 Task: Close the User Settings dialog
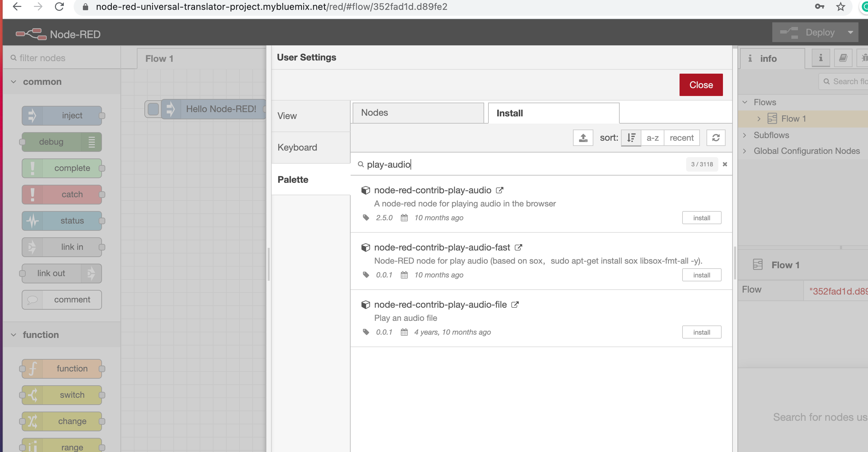pyautogui.click(x=701, y=85)
